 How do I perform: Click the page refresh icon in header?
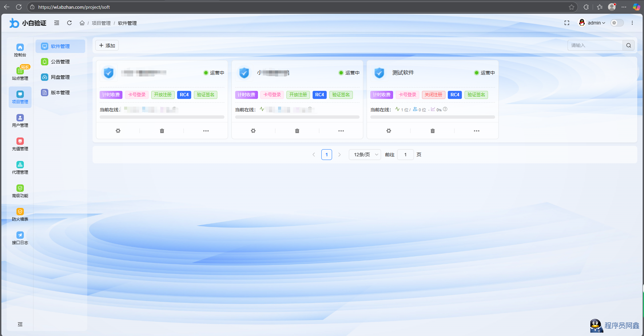coord(69,23)
